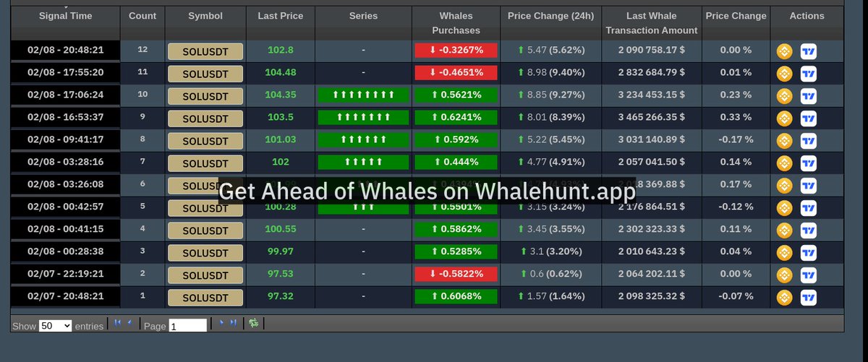The image size is (868, 362).
Task: Open TradingView icon for 00:28:38 row
Action: tap(809, 253)
